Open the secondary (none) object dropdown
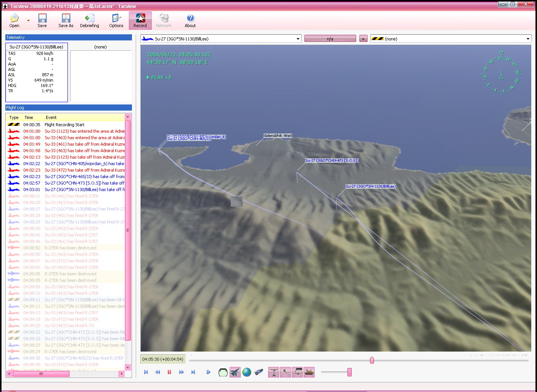Image resolution: width=537 pixels, height=392 pixels. point(528,39)
